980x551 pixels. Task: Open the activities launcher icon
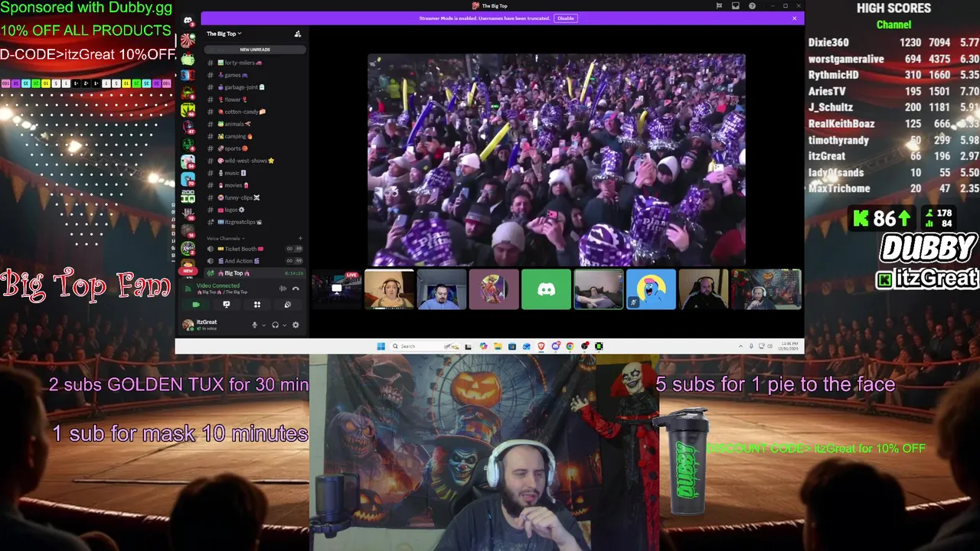pos(257,305)
